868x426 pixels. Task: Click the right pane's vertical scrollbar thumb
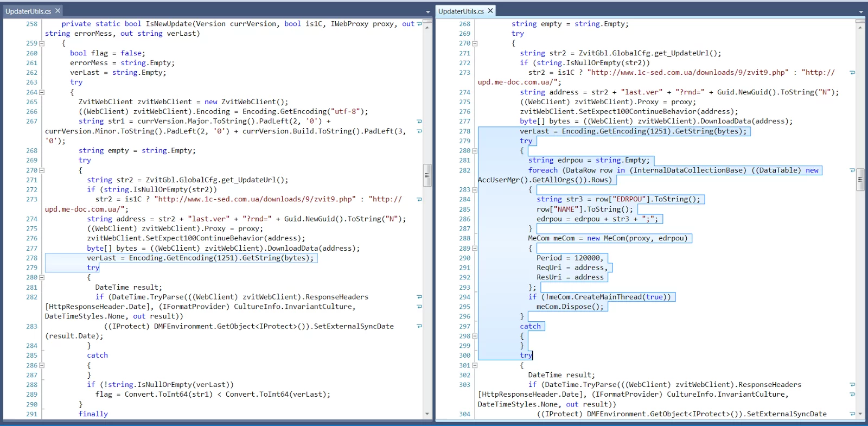click(x=860, y=180)
